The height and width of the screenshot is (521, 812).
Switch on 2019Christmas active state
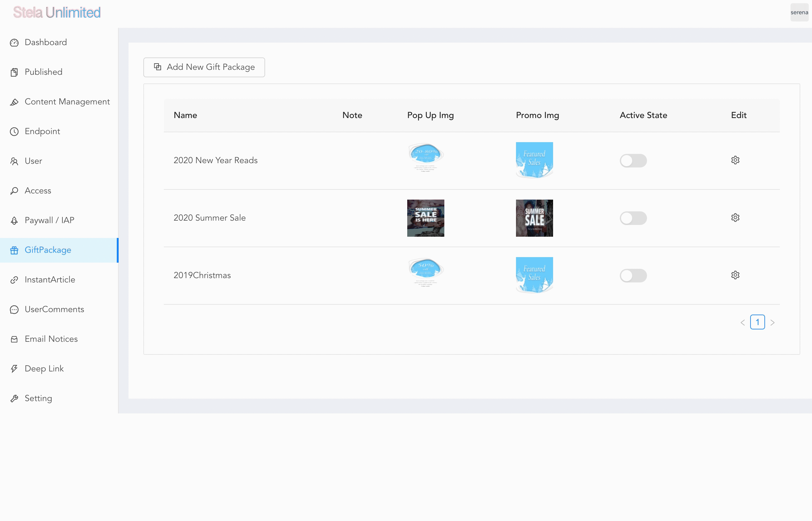coord(633,276)
